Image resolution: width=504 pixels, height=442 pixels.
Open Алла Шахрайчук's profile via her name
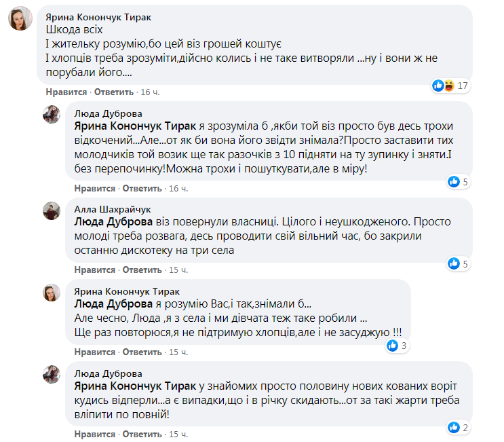tap(112, 209)
